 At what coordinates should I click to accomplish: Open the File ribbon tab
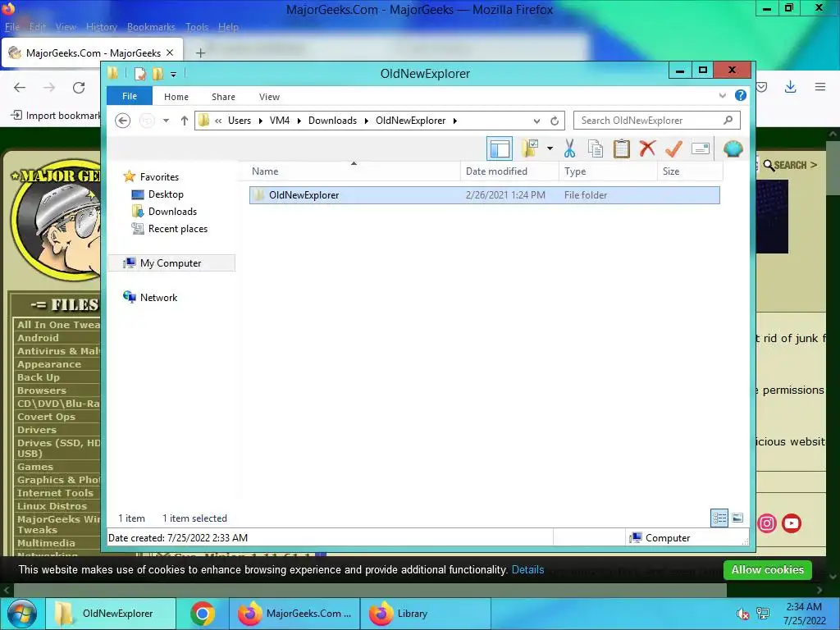click(x=130, y=96)
